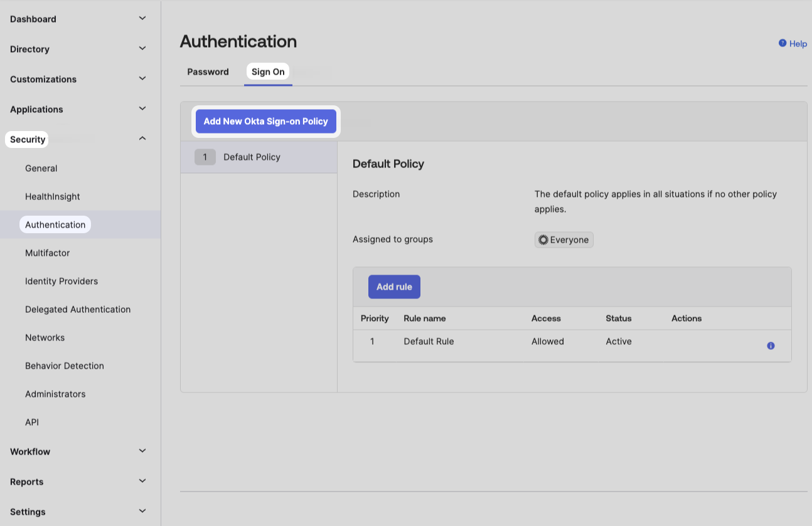Image resolution: width=812 pixels, height=526 pixels.
Task: Select Authentication in the sidebar
Action: pyautogui.click(x=55, y=224)
